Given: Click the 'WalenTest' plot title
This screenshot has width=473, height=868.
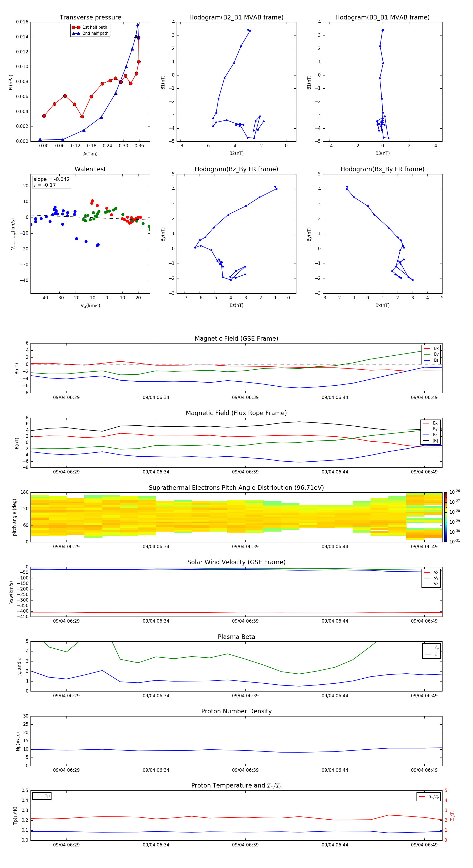Looking at the screenshot, I should point(90,169).
